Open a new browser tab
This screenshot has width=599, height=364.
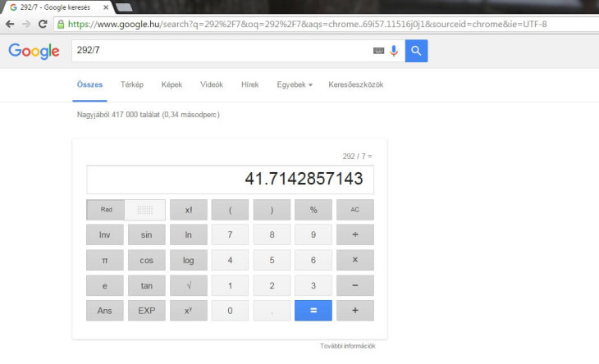pos(124,7)
